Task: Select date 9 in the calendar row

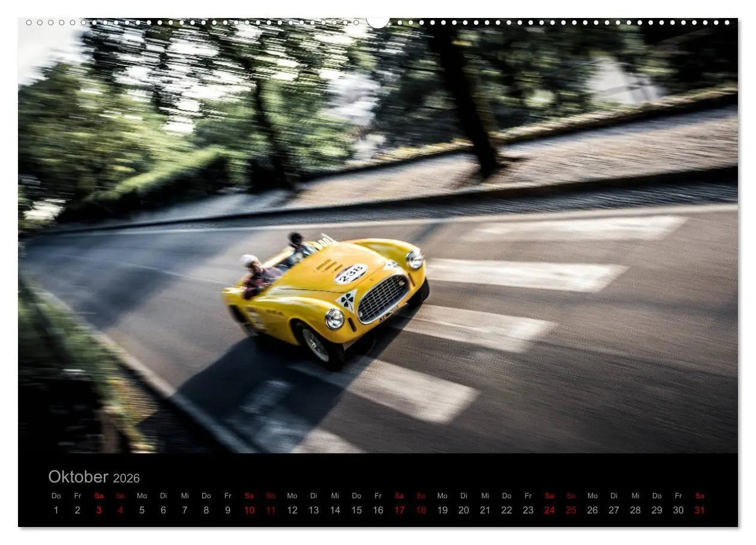Action: pos(228,510)
